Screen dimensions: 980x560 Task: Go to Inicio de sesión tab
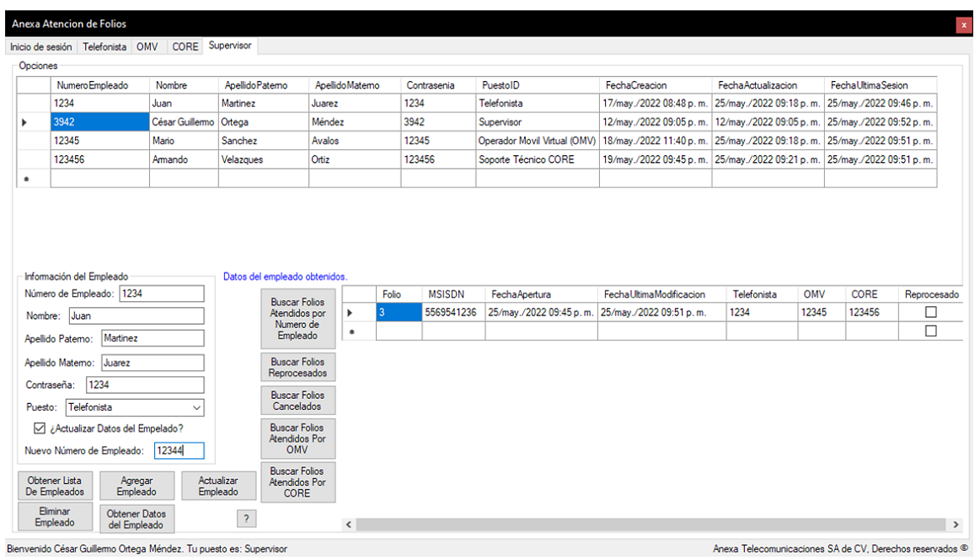click(41, 47)
